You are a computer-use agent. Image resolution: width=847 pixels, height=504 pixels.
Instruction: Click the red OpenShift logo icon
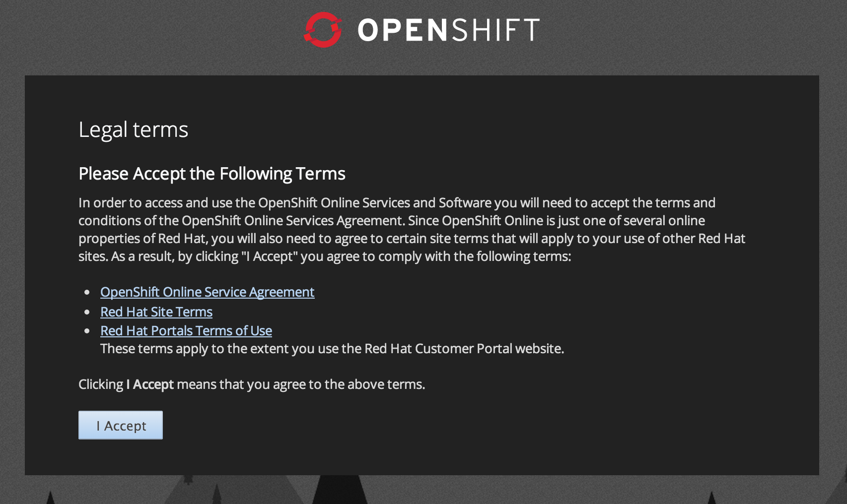[323, 30]
